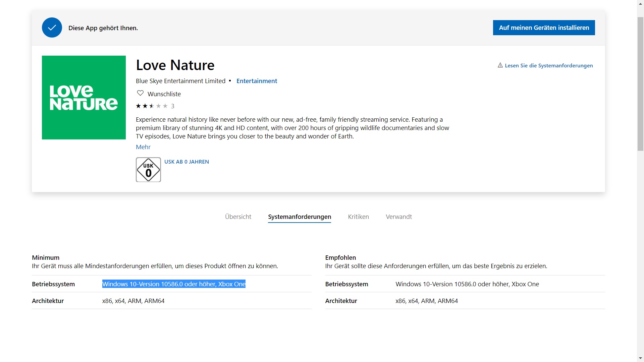Screen dimensions: 644x362
Task: Click the Love Nature app logo
Action: tap(84, 98)
